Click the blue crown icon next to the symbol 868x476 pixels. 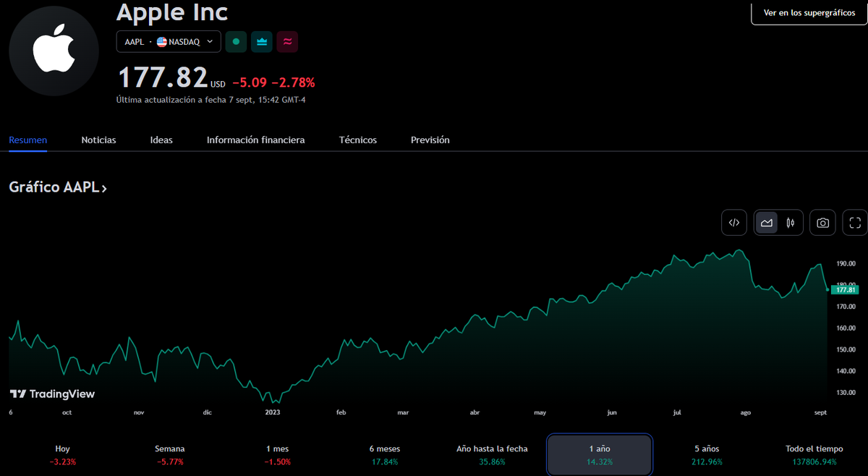pyautogui.click(x=262, y=42)
